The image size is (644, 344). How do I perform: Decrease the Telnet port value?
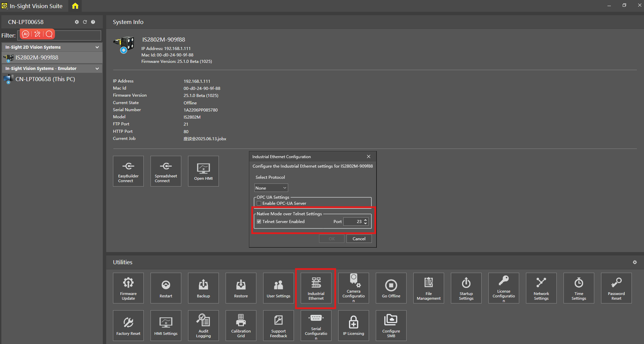coord(365,223)
